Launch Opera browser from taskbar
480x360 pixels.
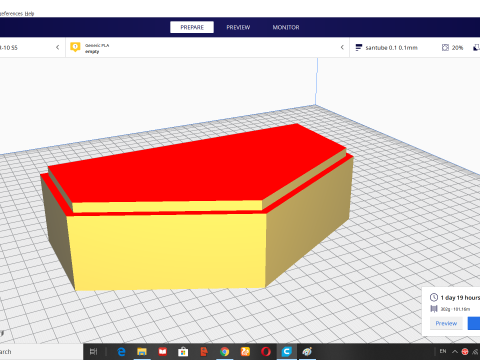(266, 351)
